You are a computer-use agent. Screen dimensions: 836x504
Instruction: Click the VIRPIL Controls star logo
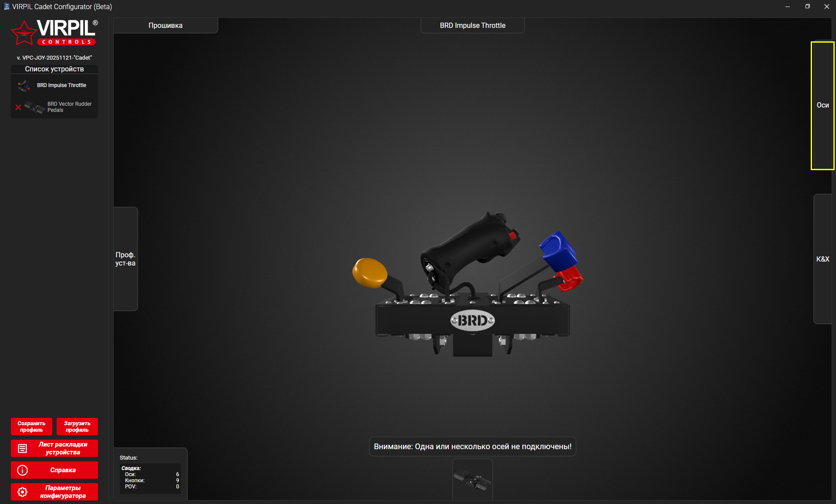[x=24, y=34]
